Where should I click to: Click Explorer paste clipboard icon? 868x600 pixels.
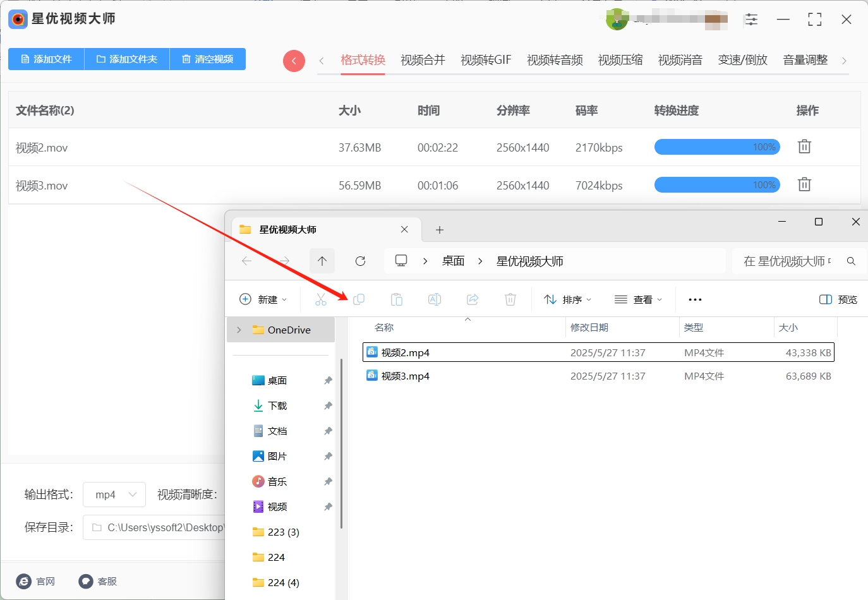click(x=397, y=299)
